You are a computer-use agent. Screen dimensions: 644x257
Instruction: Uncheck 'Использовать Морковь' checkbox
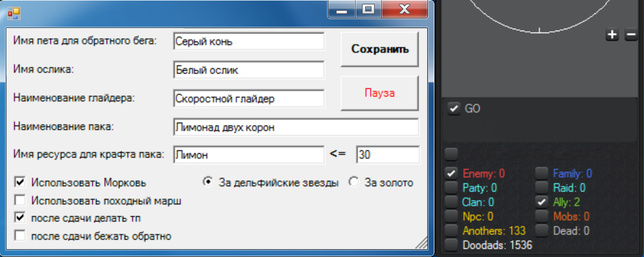[19, 182]
